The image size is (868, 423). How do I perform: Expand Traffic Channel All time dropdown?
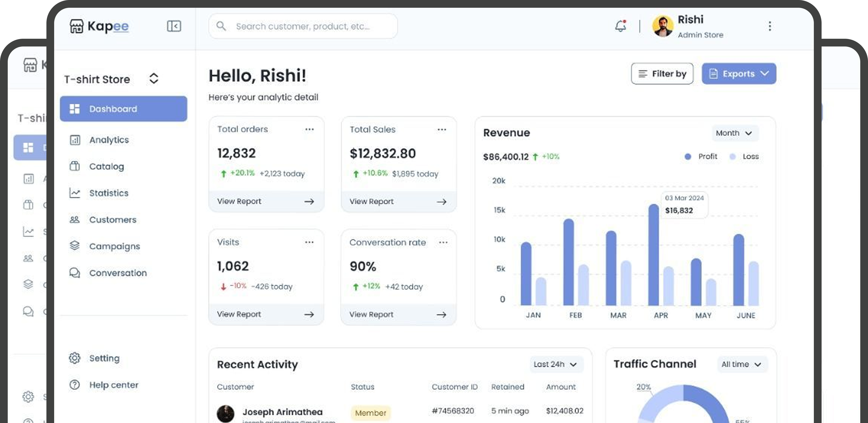[x=742, y=364]
